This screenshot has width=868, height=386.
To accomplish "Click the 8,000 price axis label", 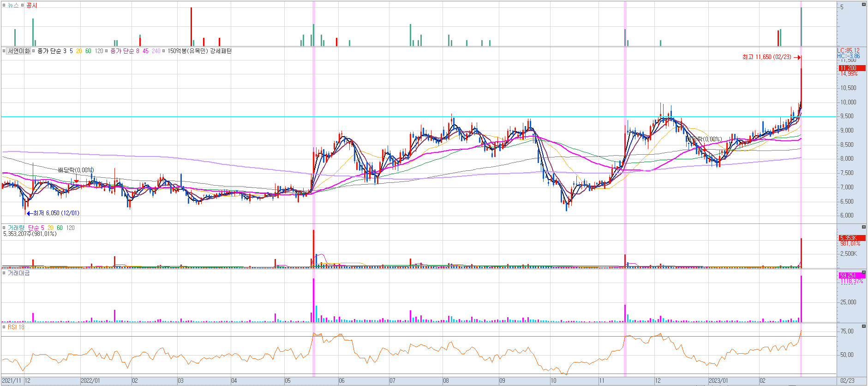I will (x=847, y=158).
